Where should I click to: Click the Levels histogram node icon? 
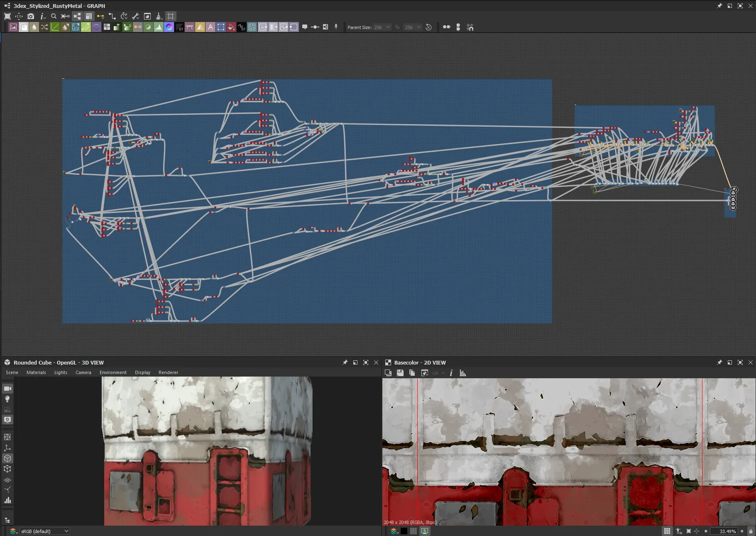[x=159, y=27]
